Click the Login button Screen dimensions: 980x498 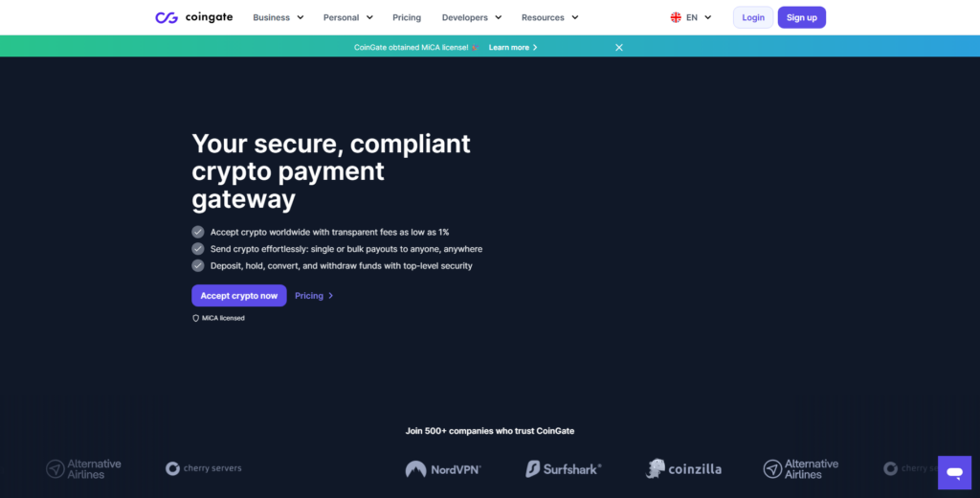753,17
